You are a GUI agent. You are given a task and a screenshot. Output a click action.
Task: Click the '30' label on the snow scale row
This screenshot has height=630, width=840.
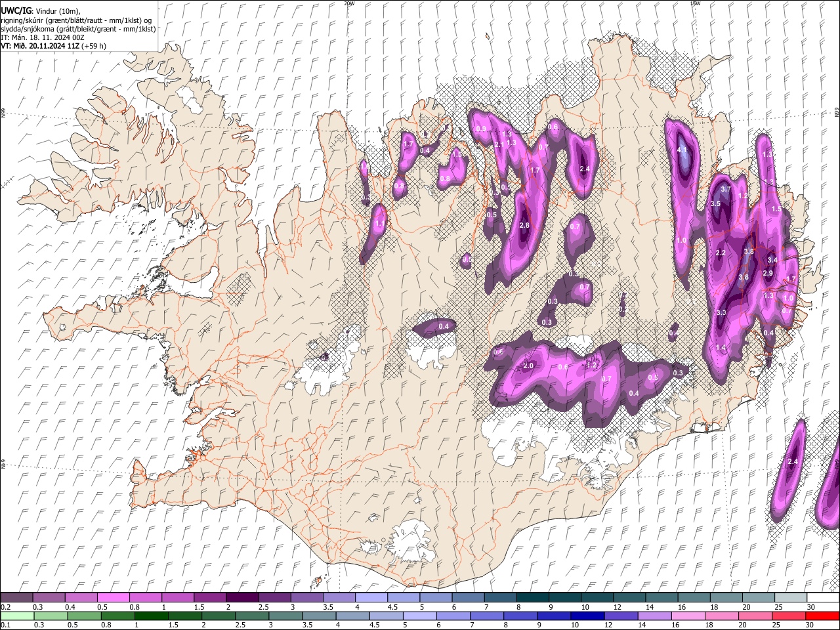tap(811, 607)
